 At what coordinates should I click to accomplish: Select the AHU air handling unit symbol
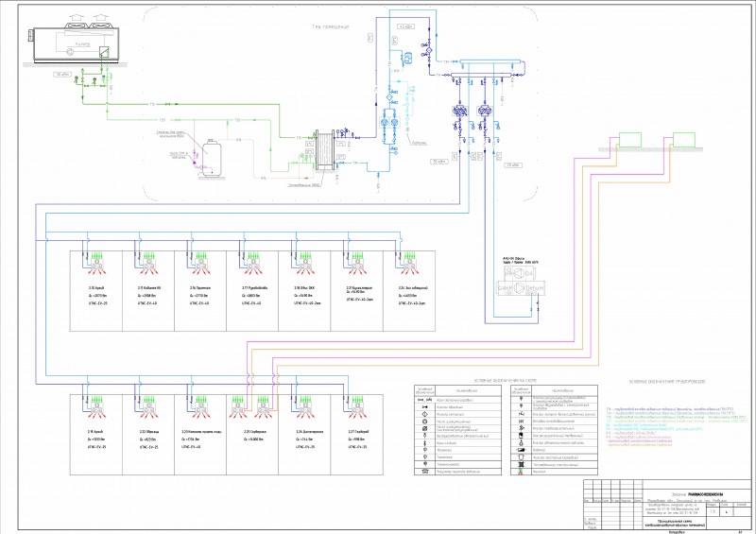[x=521, y=282]
